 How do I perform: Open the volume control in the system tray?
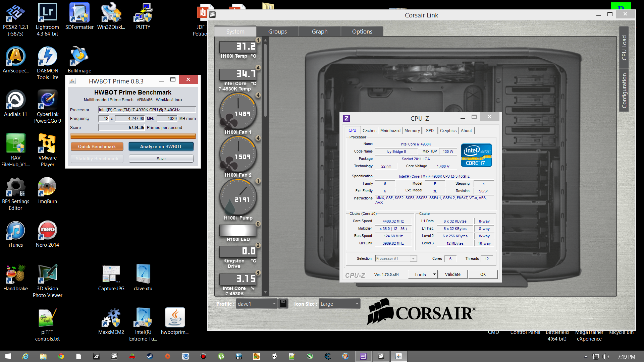click(605, 357)
